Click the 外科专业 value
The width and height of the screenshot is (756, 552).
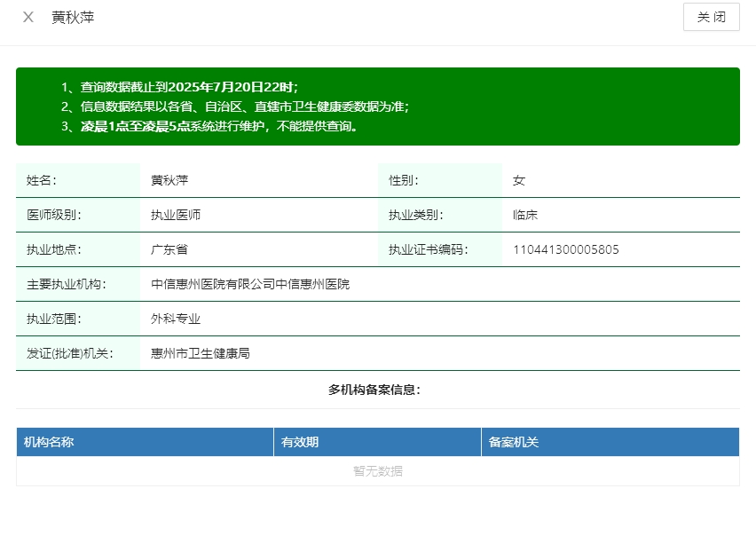176,319
